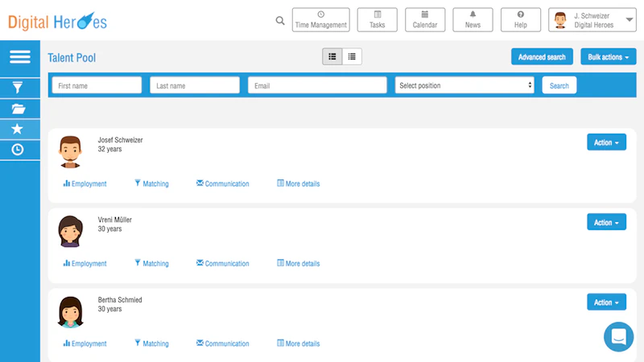This screenshot has width=644, height=362.
Task: Expand Action menu for Josef Schweizer
Action: [606, 142]
